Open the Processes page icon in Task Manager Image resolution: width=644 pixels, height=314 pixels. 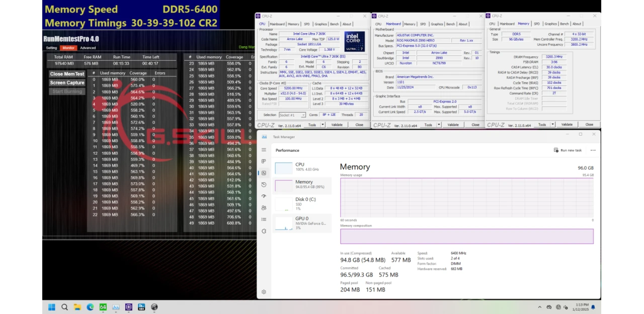click(264, 161)
